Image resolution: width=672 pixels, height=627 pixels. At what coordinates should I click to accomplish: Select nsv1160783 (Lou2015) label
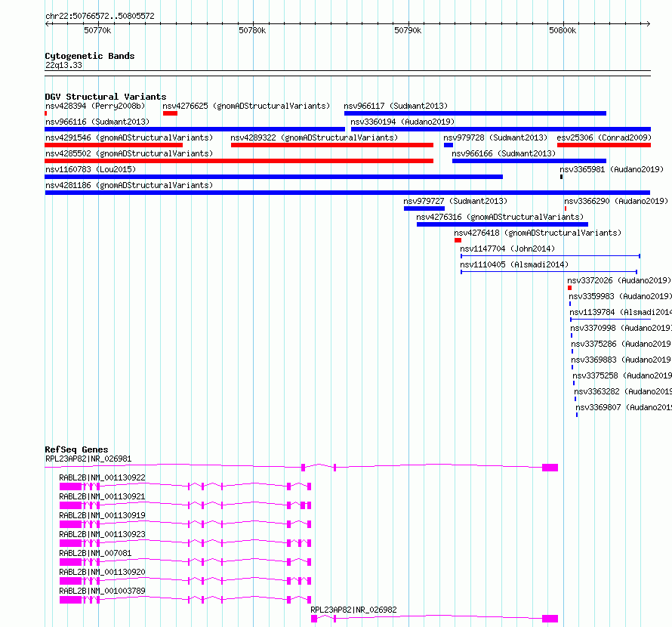click(x=91, y=169)
